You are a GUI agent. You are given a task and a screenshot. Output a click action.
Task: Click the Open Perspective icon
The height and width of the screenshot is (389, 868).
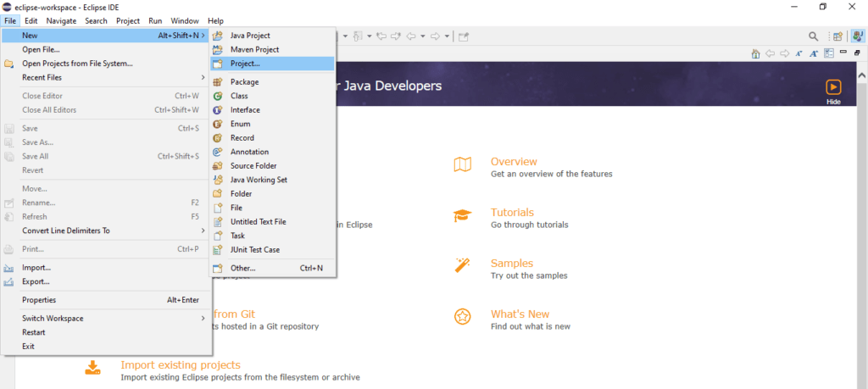[x=838, y=36]
